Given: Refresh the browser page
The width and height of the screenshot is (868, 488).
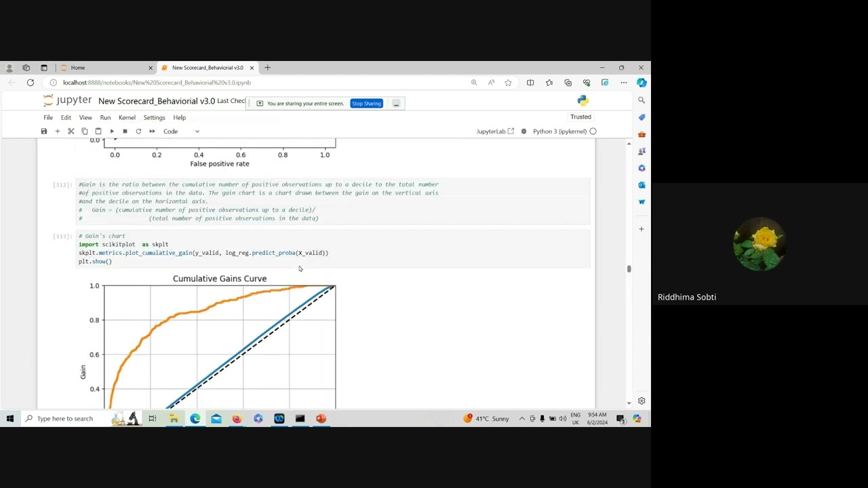Looking at the screenshot, I should pos(31,83).
